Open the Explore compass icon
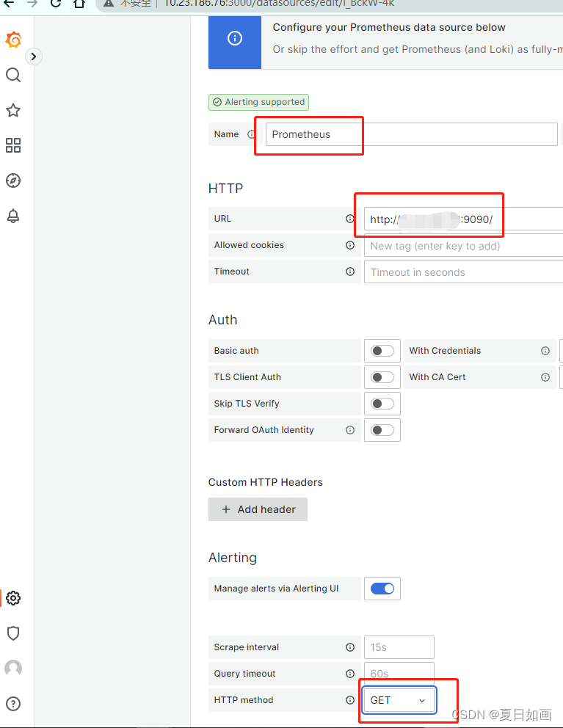 click(x=13, y=181)
